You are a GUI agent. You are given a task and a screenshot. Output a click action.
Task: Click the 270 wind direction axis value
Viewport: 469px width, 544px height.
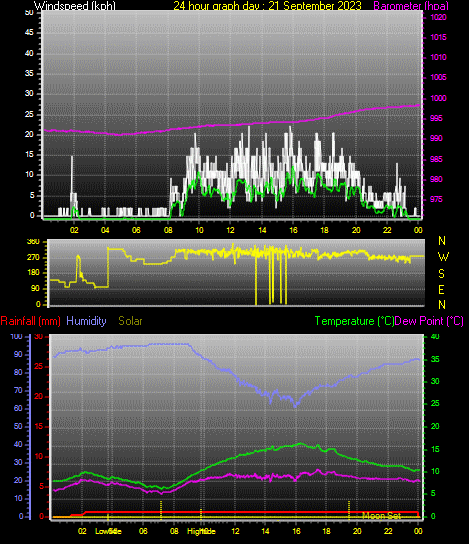click(33, 258)
